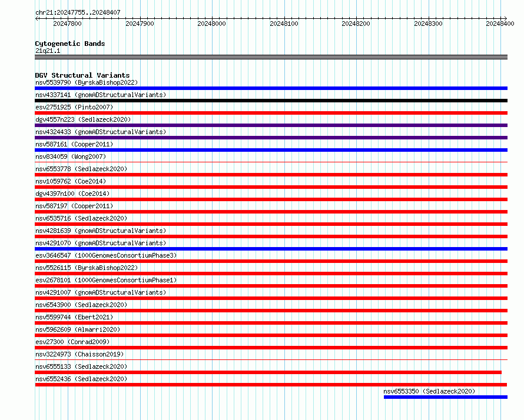This screenshot has height=420, width=524.
Task: Open the esv2751925 (Pinto2007) variant label
Action: click(x=74, y=107)
